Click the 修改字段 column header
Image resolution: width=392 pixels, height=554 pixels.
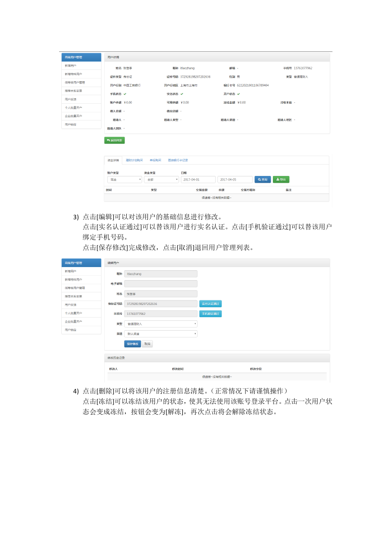[x=256, y=369]
